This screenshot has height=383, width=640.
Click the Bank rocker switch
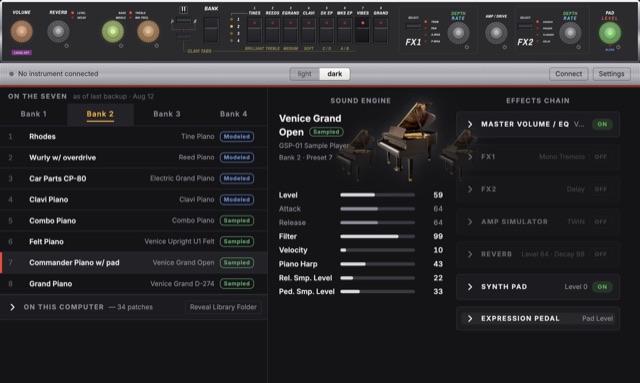click(x=211, y=30)
